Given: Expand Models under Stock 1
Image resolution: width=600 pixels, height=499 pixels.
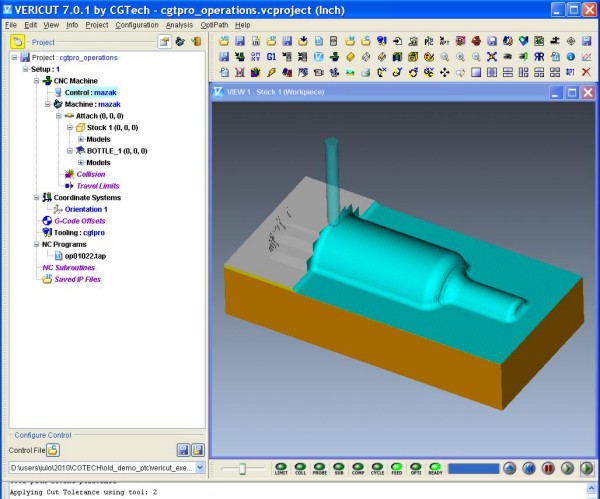Looking at the screenshot, I should 81,139.
